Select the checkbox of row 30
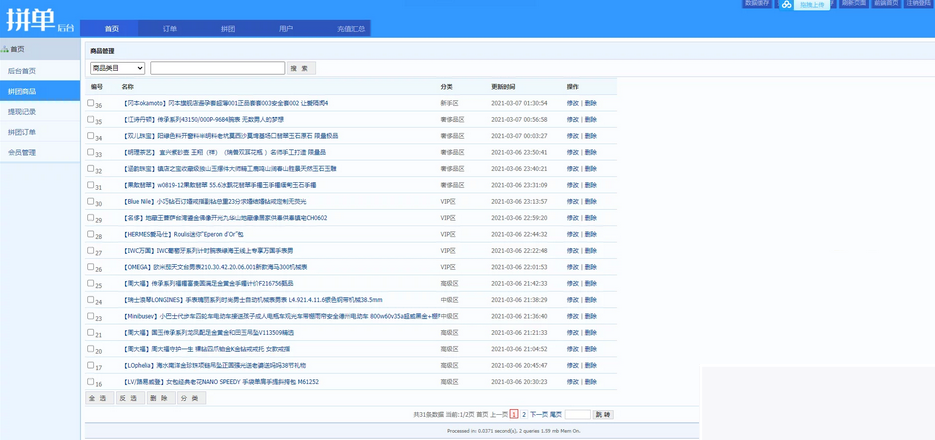935x440 pixels. pos(91,201)
